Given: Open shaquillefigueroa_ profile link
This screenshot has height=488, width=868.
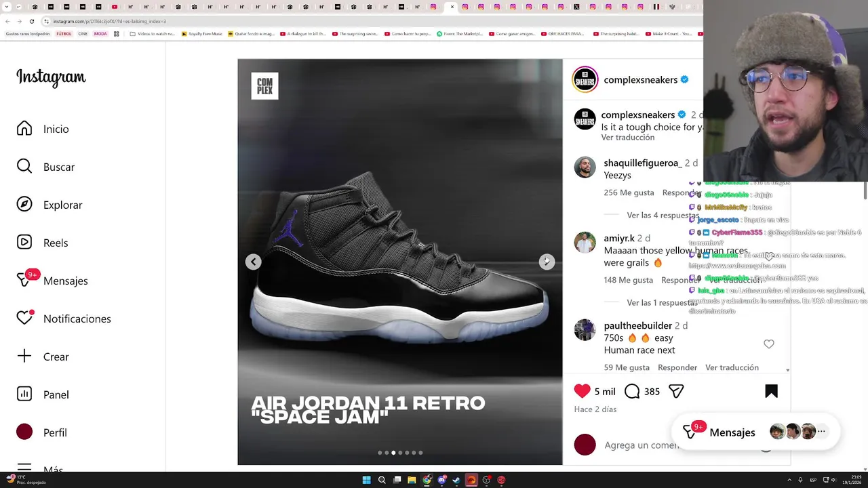Looking at the screenshot, I should tap(643, 163).
